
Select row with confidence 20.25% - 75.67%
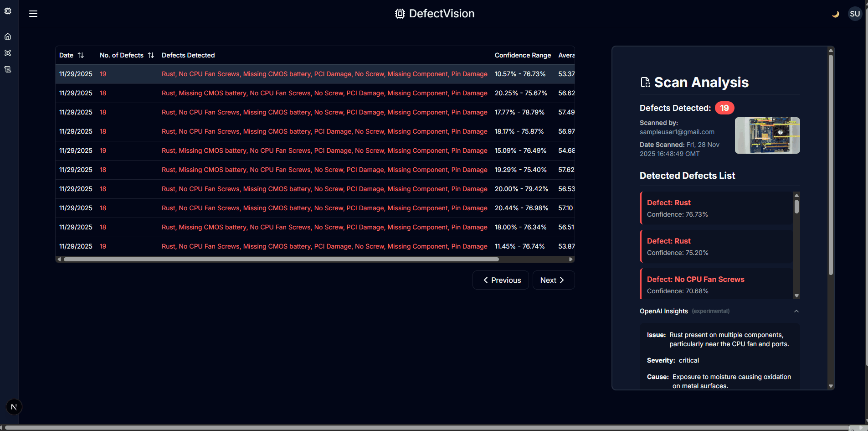pos(315,93)
